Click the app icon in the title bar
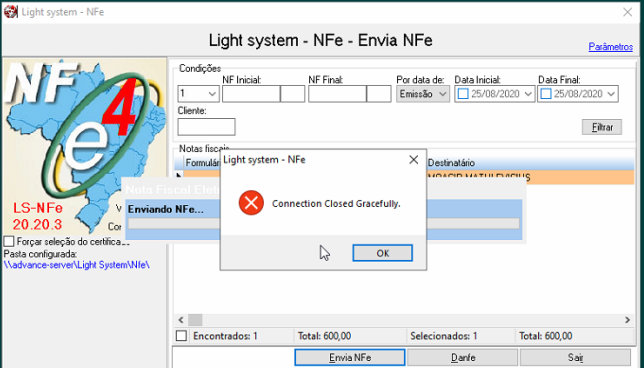 tap(11, 12)
